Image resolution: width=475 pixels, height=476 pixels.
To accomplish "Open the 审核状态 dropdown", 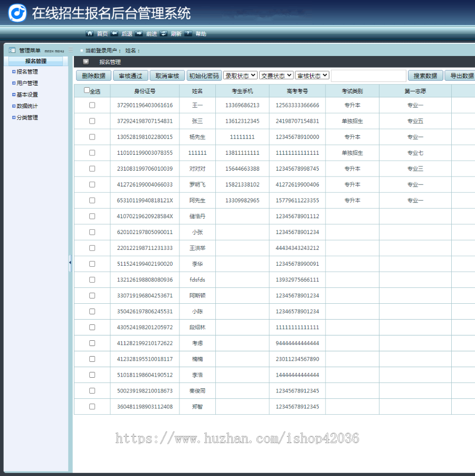I will (312, 76).
